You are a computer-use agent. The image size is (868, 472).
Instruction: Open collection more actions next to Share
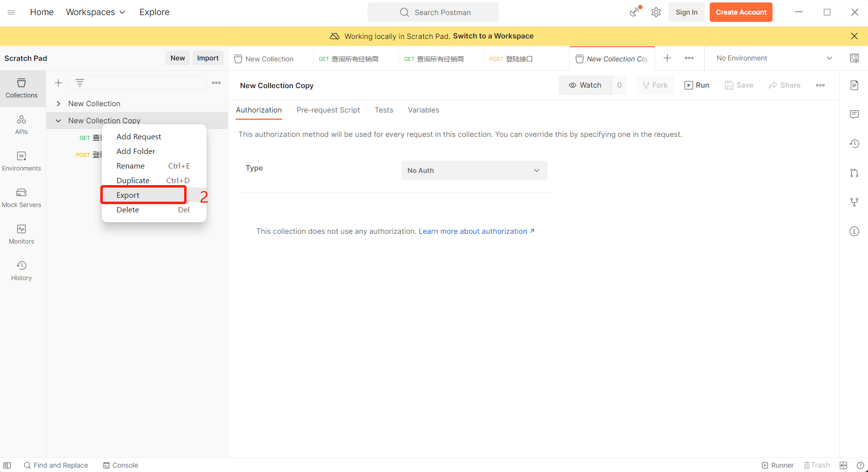[820, 85]
